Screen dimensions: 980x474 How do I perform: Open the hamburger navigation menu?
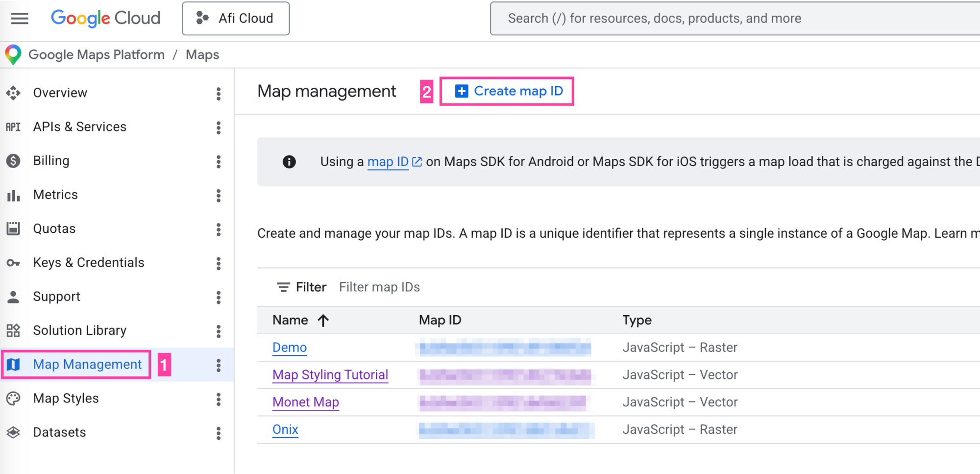[20, 19]
